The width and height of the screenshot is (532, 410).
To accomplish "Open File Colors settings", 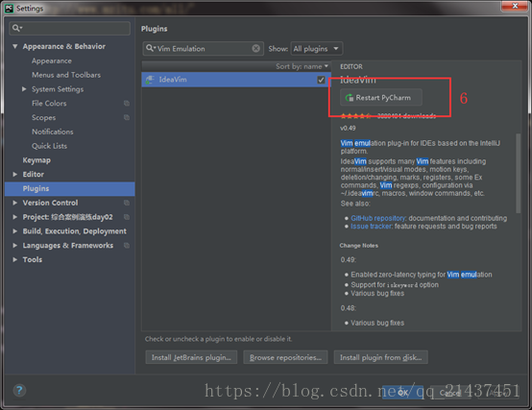I will [x=49, y=103].
